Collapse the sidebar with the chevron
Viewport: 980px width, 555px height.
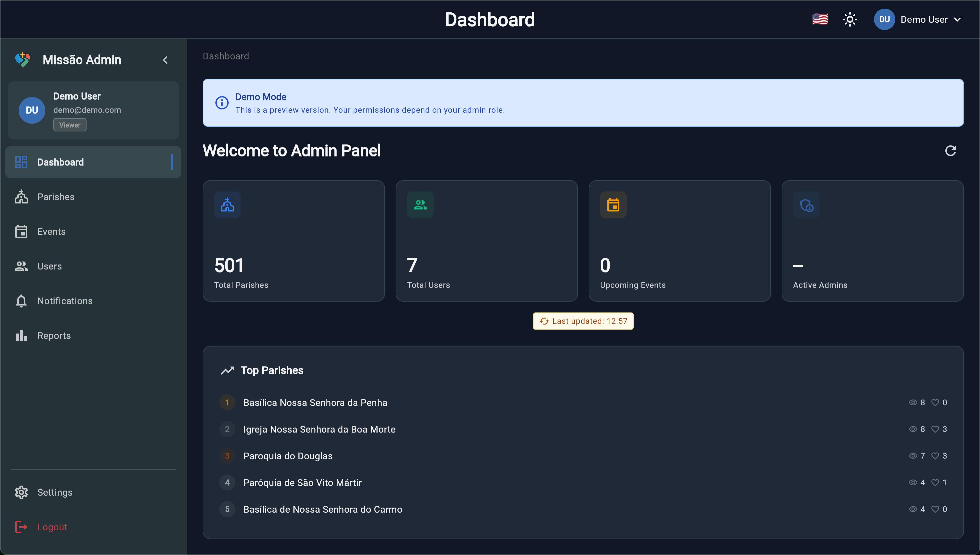[x=165, y=60]
